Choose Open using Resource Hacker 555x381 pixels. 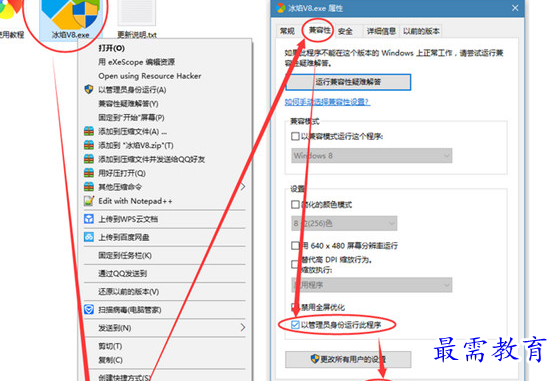150,76
